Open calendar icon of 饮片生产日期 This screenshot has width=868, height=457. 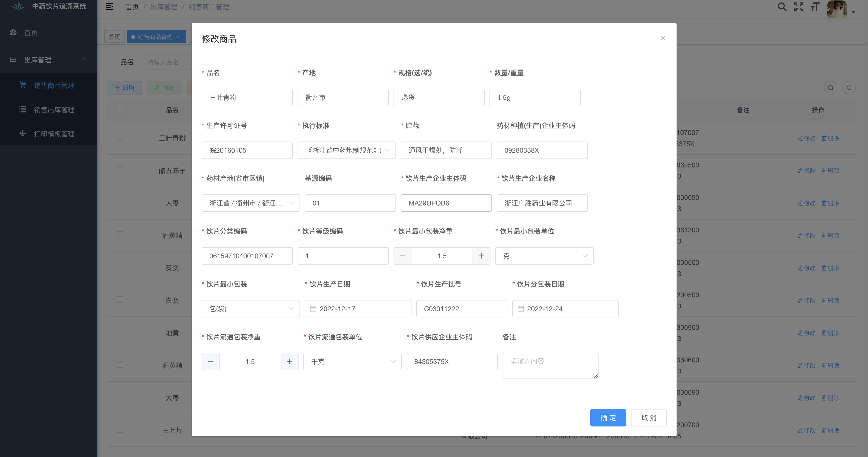coord(313,309)
